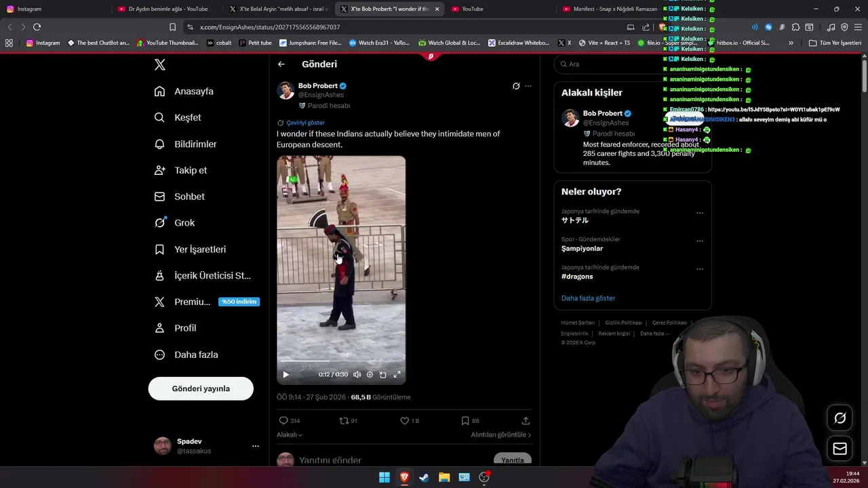The height and width of the screenshot is (488, 868).
Task: Open account menu dots next to Spadev
Action: (x=256, y=446)
